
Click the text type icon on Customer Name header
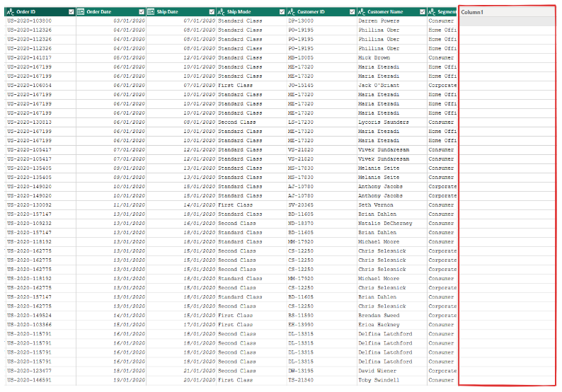[x=362, y=12]
